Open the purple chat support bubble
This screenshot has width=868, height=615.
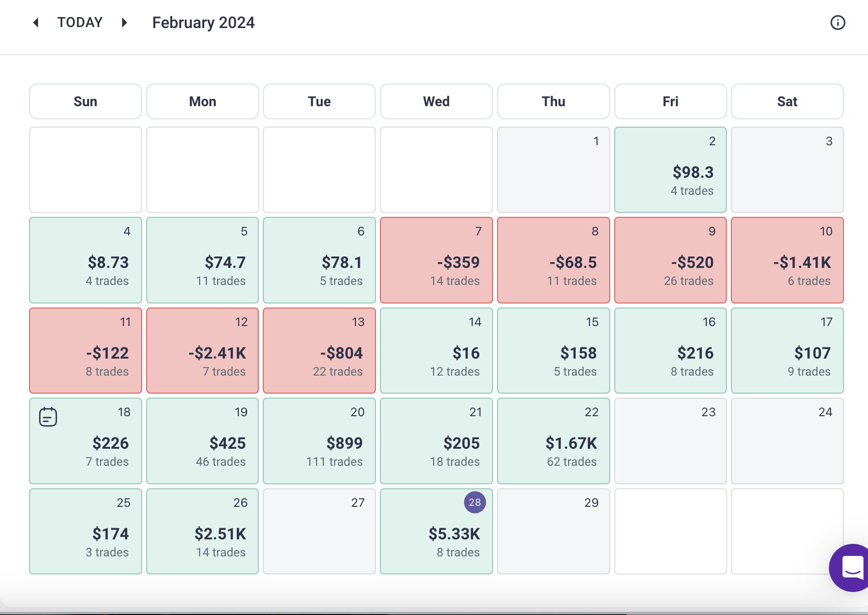(x=851, y=567)
